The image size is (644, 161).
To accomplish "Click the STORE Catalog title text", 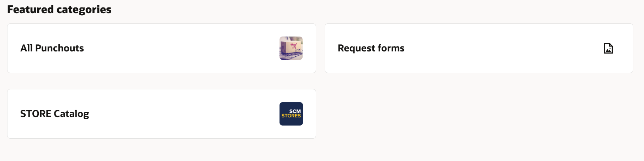I will [x=55, y=114].
